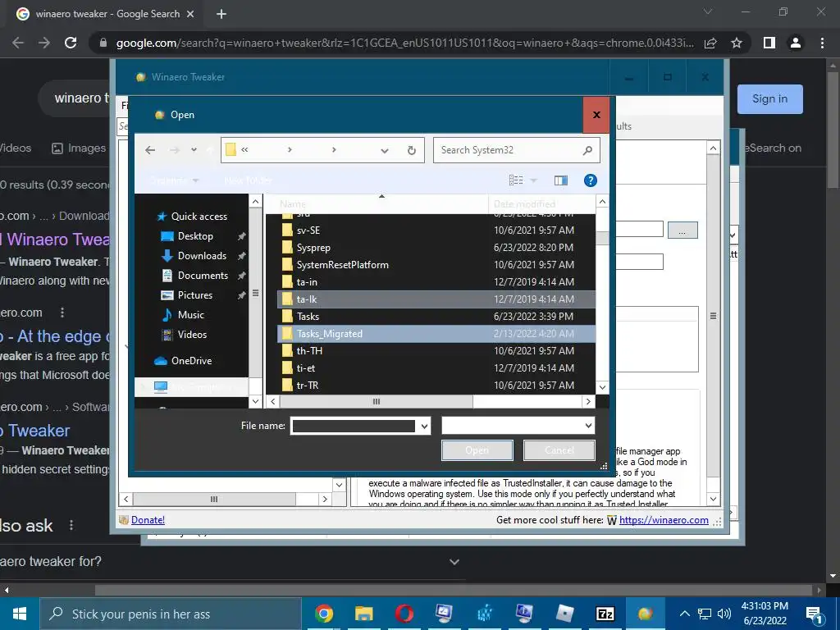This screenshot has height=630, width=840.
Task: Open Chrome from the taskbar
Action: pyautogui.click(x=324, y=614)
